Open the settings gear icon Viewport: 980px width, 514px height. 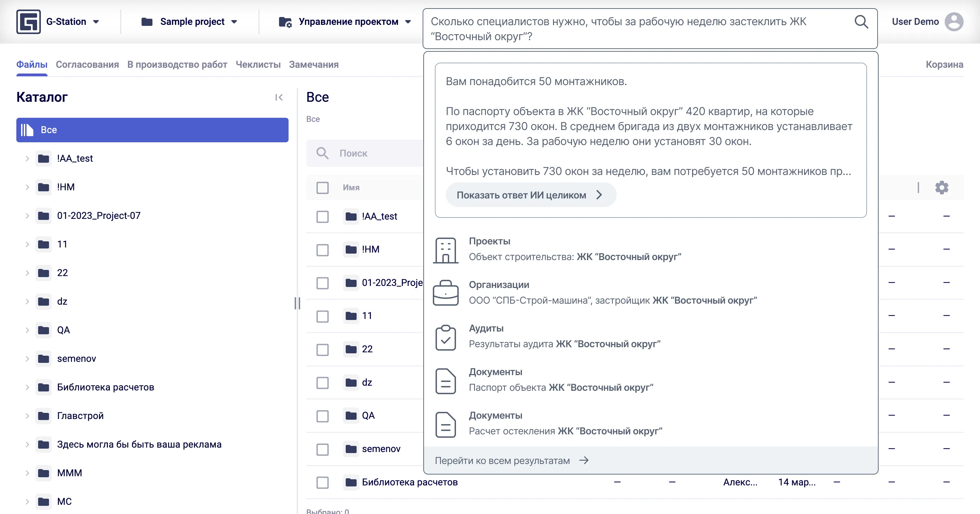942,187
